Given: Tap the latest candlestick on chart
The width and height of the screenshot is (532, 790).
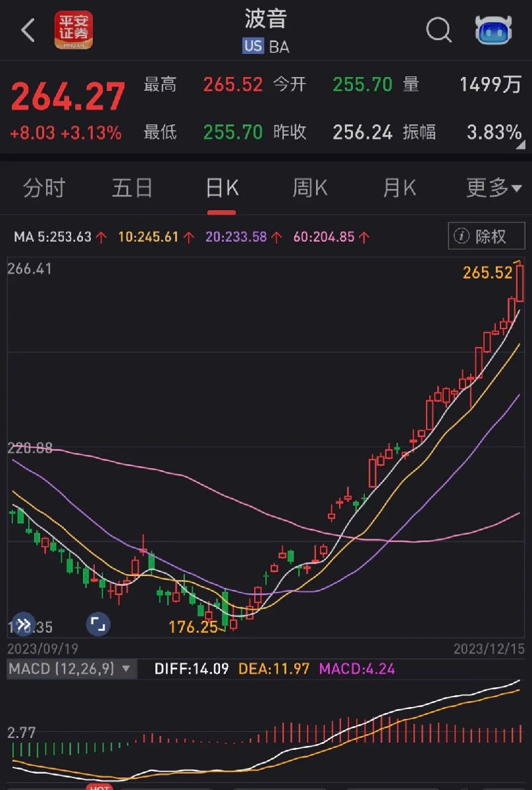Looking at the screenshot, I should click(521, 282).
